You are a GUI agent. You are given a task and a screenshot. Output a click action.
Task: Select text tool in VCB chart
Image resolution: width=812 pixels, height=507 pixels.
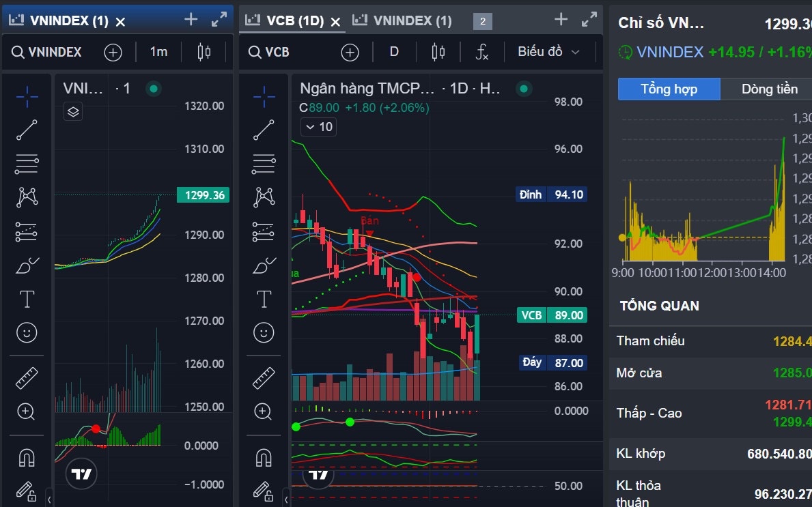click(x=264, y=299)
